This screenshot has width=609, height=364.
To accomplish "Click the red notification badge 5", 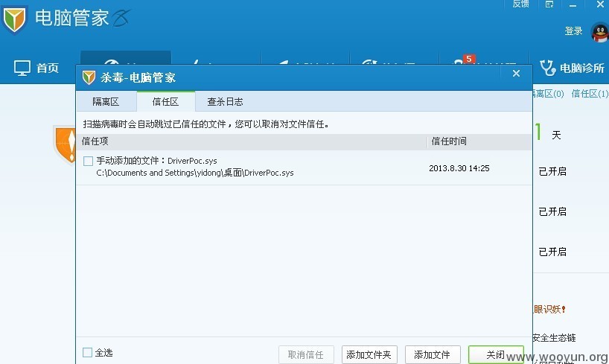I will 469,59.
